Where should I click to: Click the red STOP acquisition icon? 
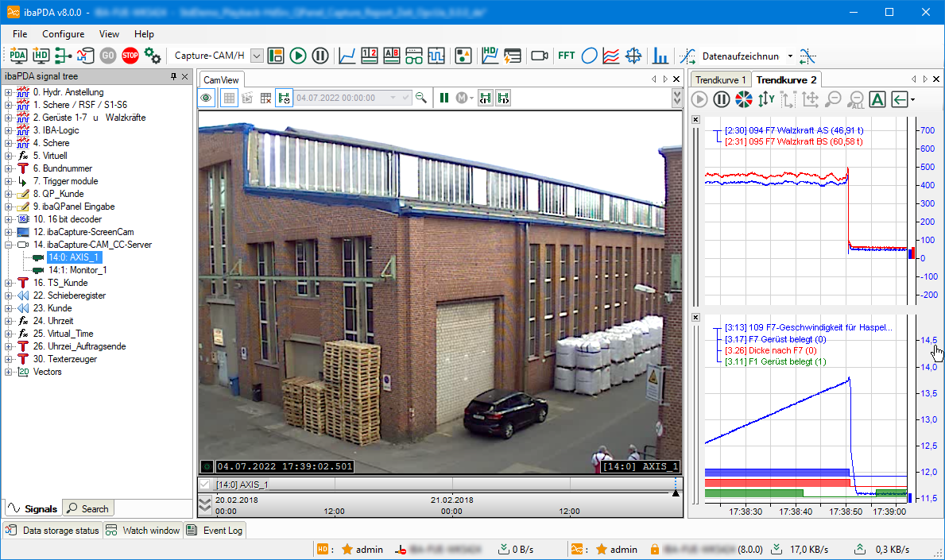(130, 56)
